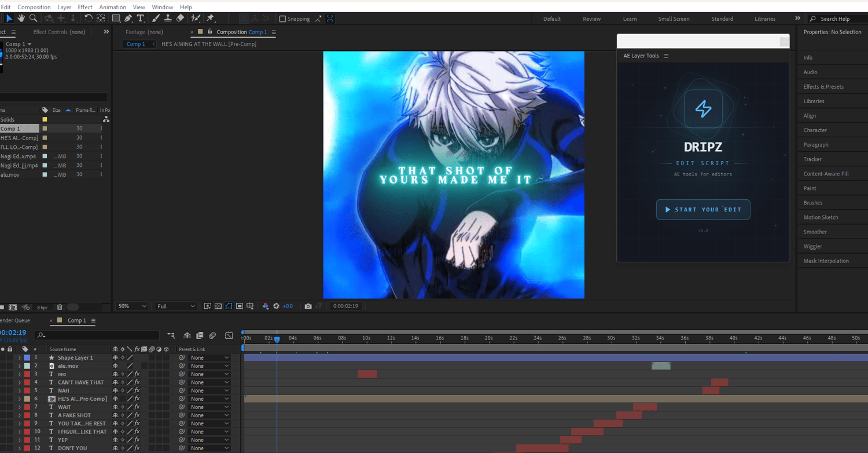
Task: Click the Search Help magnifier icon
Action: tap(813, 19)
